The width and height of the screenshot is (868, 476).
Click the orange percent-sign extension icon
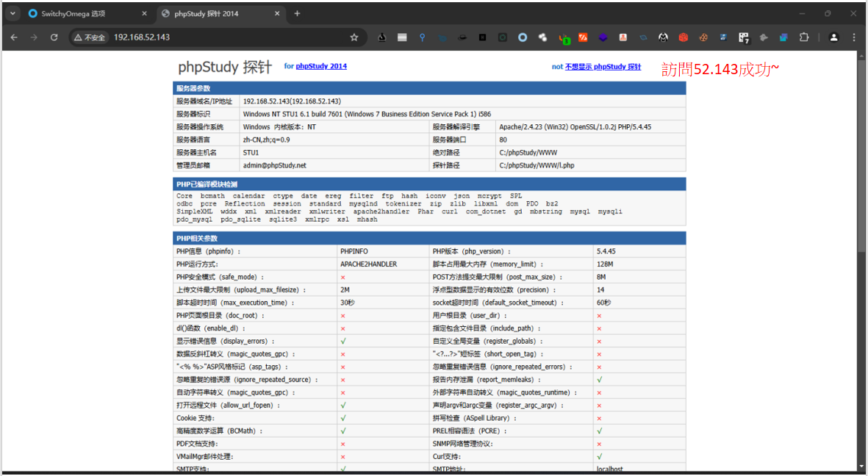(x=583, y=37)
